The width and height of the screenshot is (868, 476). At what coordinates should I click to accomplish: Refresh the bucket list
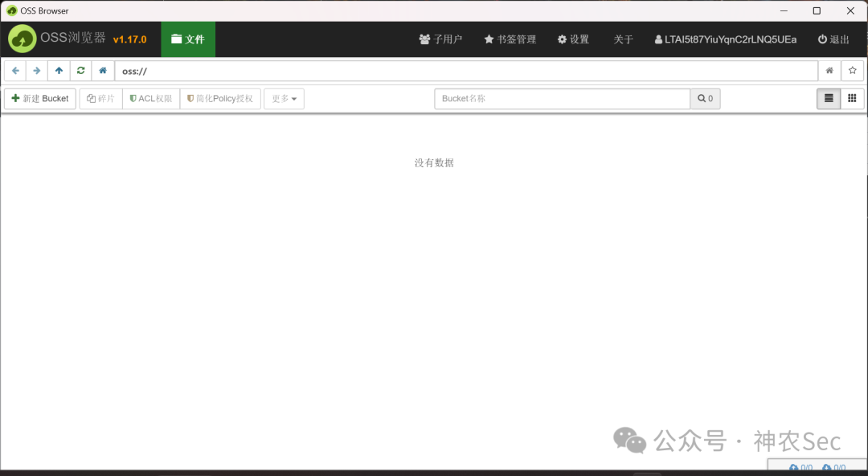81,71
